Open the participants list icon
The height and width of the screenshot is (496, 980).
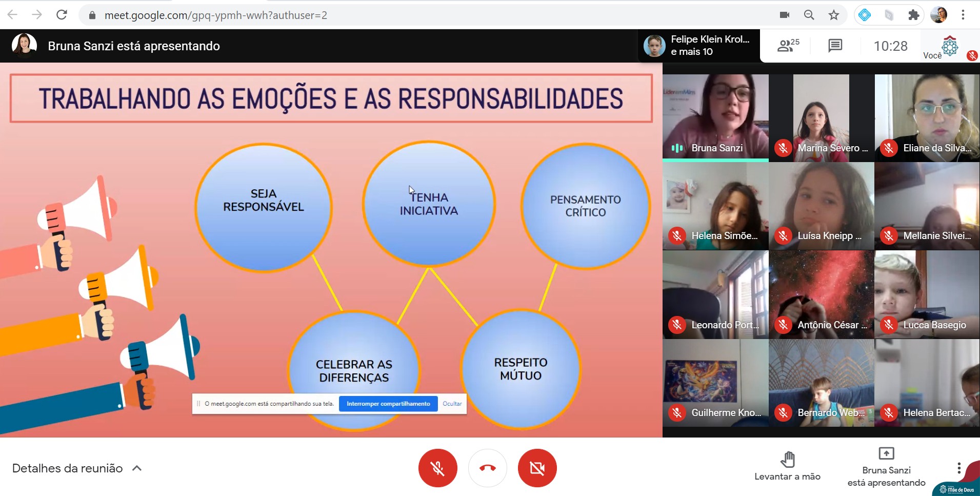click(x=787, y=46)
